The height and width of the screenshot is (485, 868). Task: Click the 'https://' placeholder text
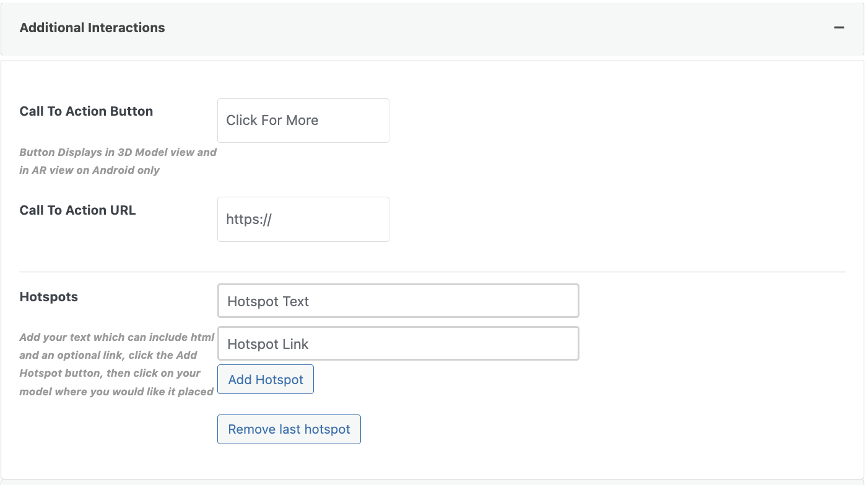click(x=249, y=219)
